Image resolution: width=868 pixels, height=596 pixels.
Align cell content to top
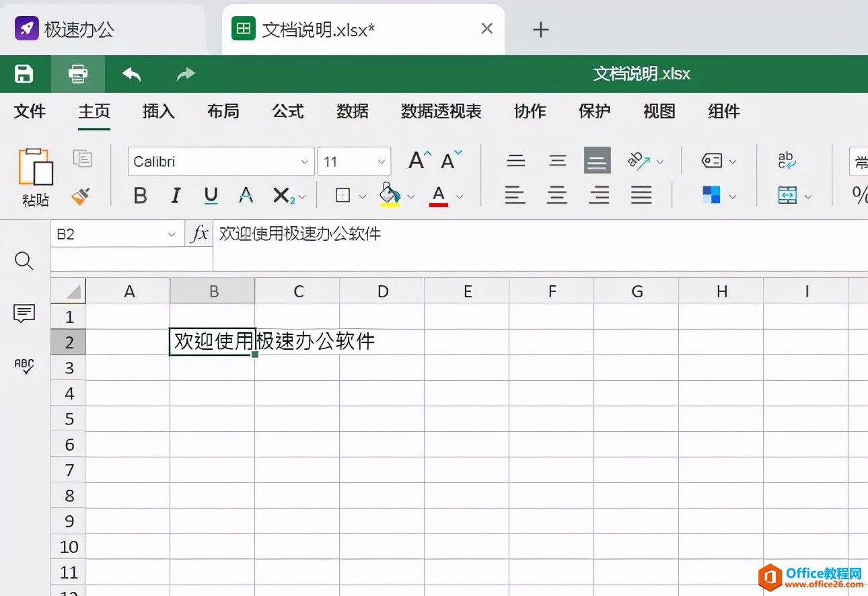tap(516, 161)
